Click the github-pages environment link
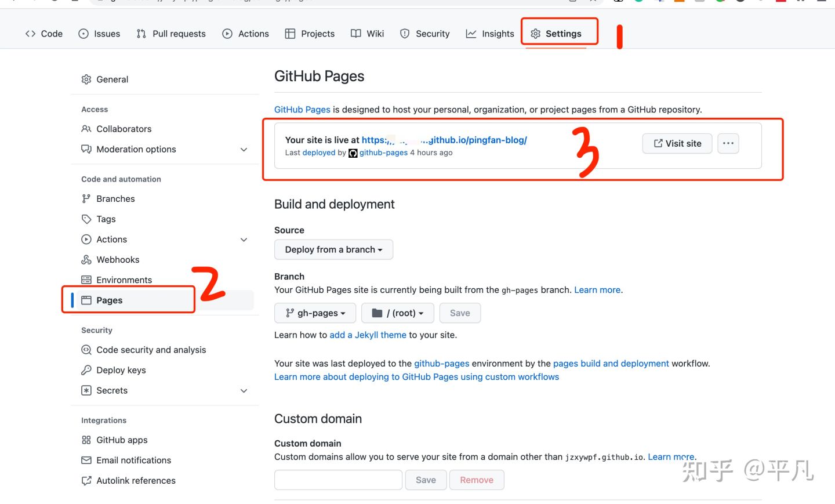 (442, 364)
